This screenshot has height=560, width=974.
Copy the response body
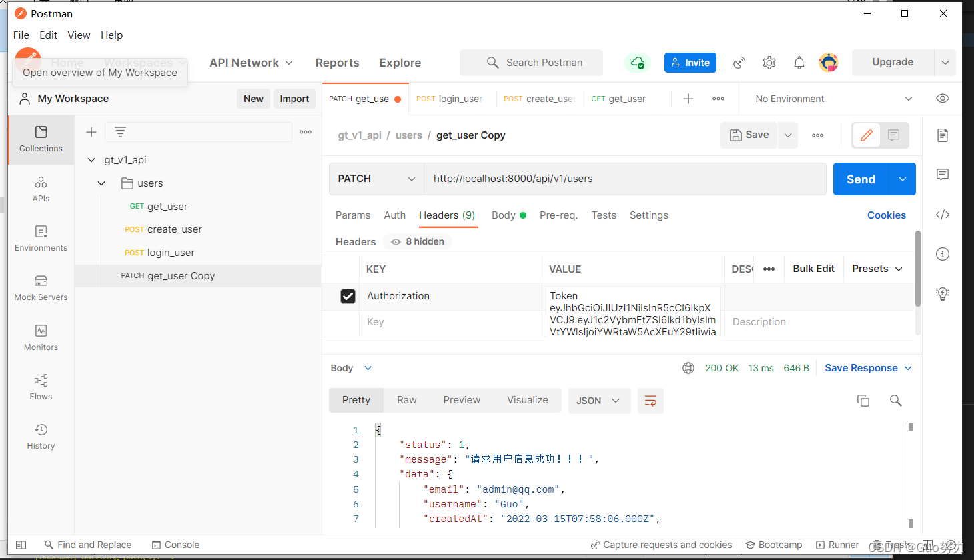click(863, 401)
